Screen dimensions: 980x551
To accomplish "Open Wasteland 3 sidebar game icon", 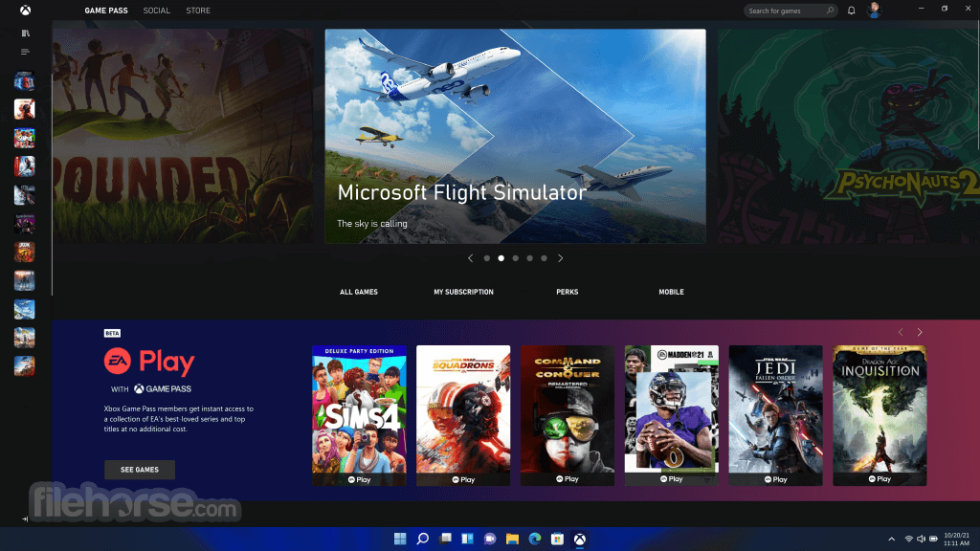I will (24, 281).
